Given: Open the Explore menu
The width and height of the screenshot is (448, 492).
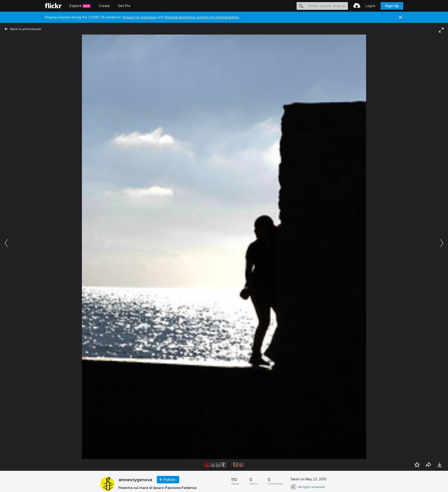Looking at the screenshot, I should coord(75,6).
